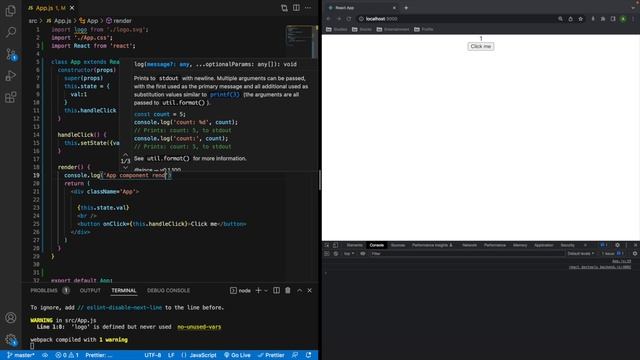
Task: Open the Search view in VS Code
Action: coord(11,32)
